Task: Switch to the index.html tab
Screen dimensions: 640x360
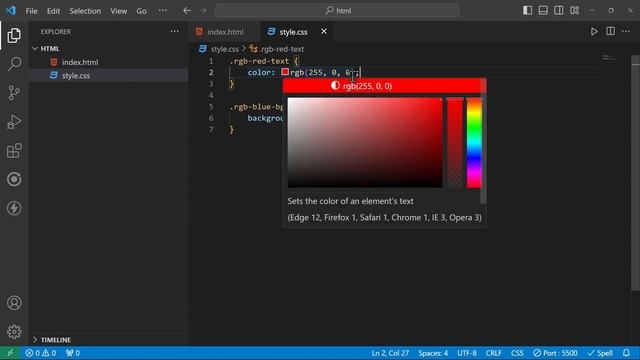Action: pos(224,32)
